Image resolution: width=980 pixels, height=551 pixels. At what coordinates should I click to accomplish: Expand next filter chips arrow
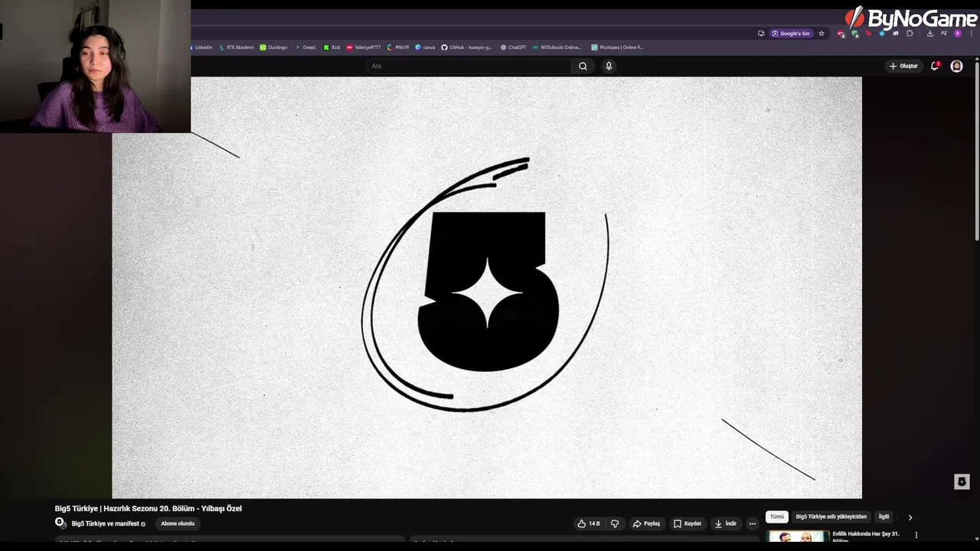coord(910,517)
